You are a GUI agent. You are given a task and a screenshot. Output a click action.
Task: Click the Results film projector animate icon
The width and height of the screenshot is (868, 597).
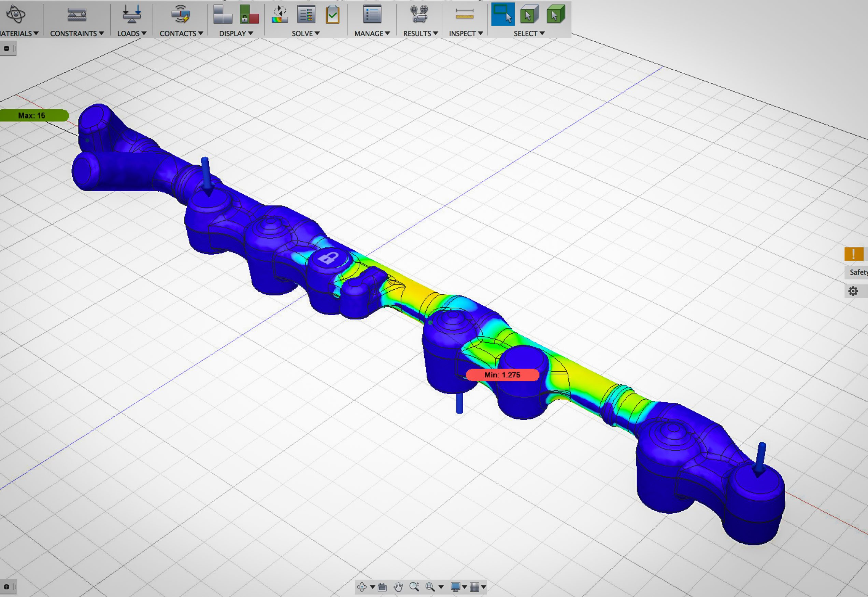[x=419, y=14]
